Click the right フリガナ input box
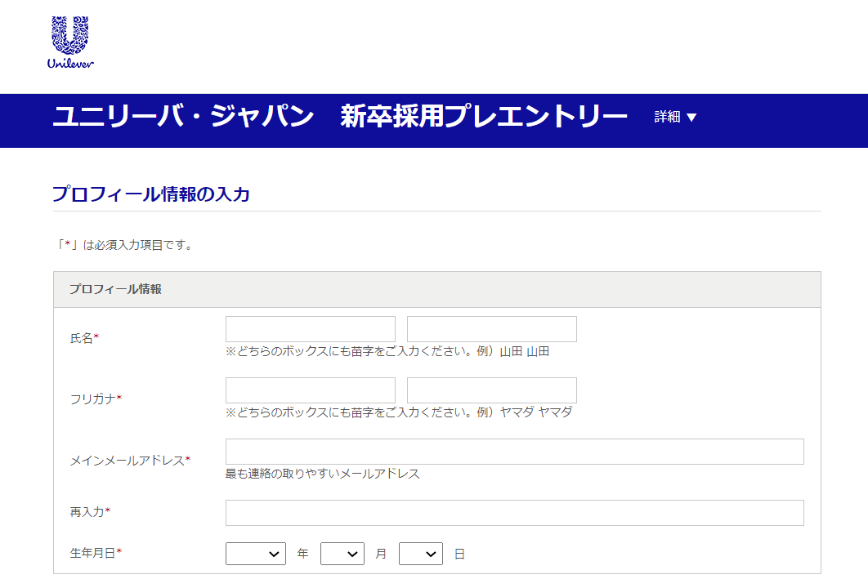 [491, 390]
